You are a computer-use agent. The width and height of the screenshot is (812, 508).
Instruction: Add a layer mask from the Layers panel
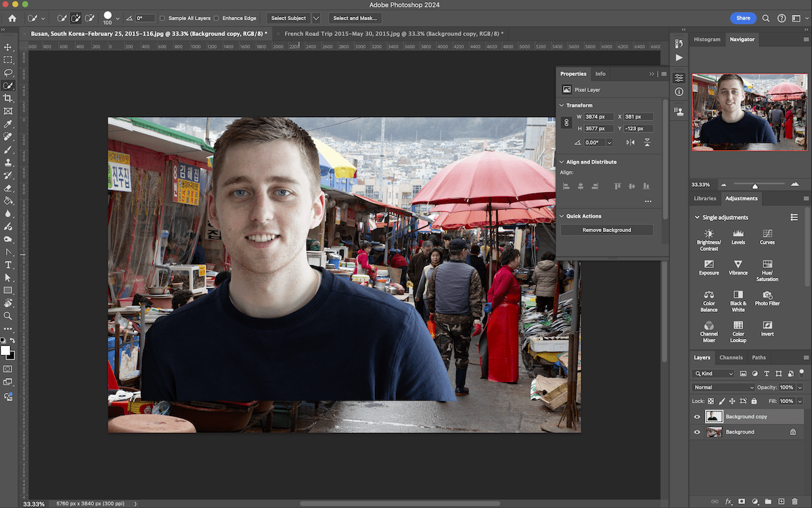point(742,501)
